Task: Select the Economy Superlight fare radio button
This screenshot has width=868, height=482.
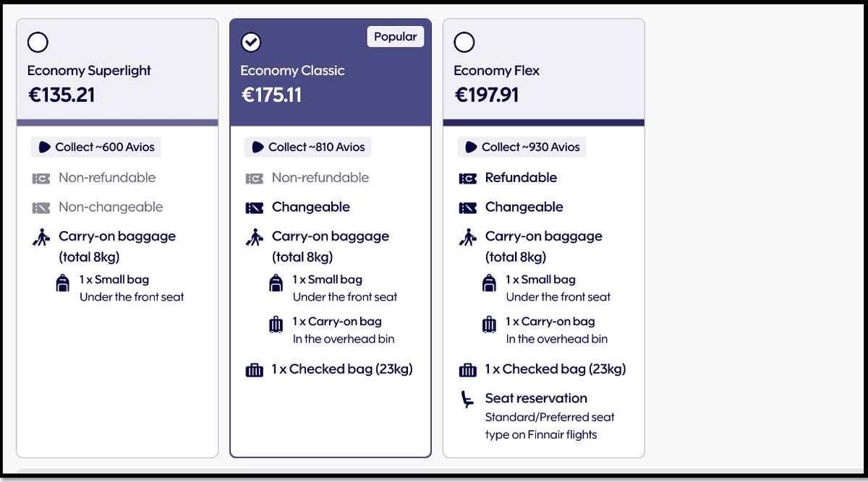Action: point(38,42)
